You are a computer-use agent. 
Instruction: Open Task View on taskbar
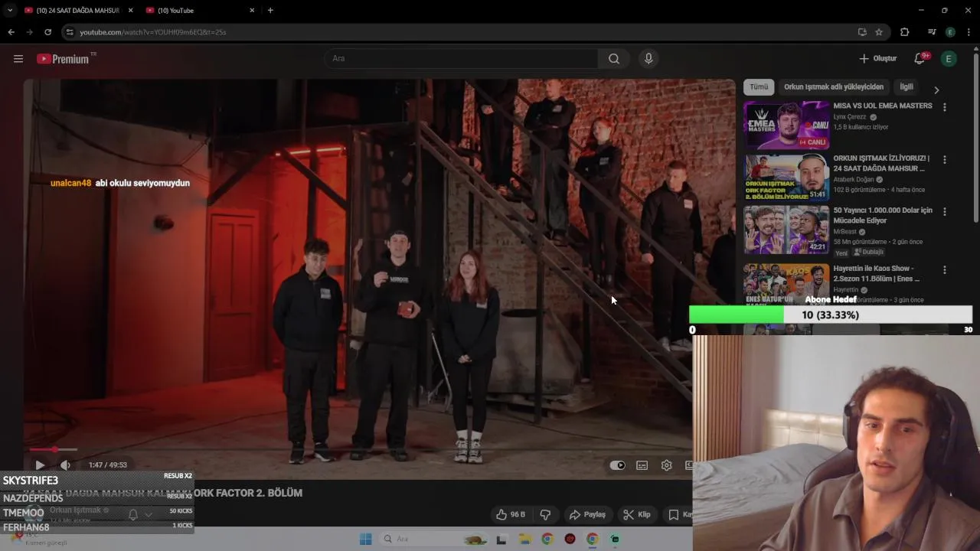(501, 539)
